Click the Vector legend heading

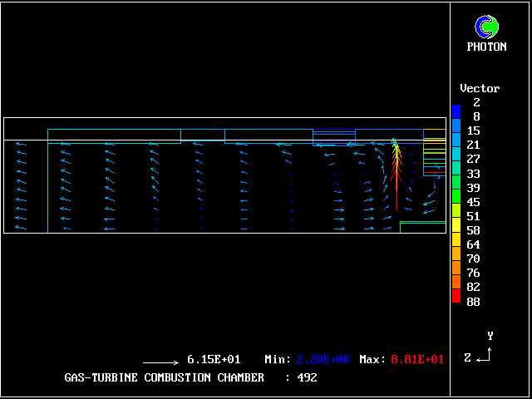coord(480,88)
